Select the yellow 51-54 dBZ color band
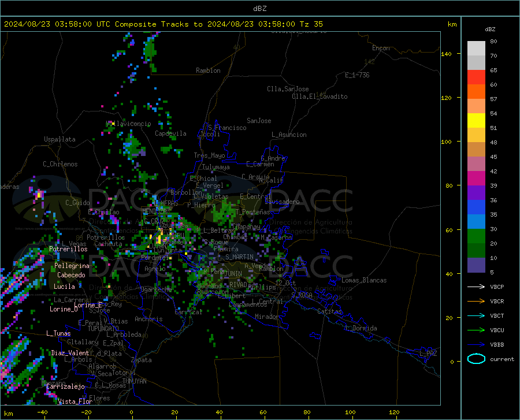Screen dimensions: 520x420 click(476, 121)
